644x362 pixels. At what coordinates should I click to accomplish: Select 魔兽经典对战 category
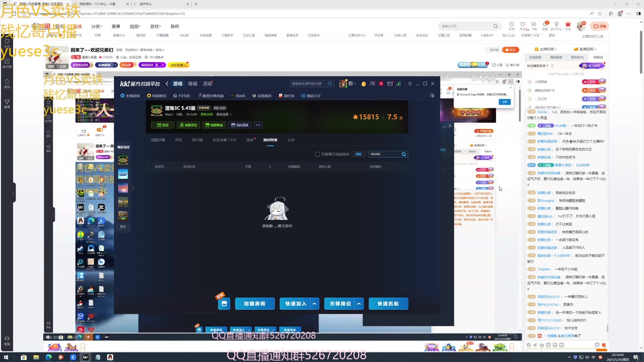[211, 96]
